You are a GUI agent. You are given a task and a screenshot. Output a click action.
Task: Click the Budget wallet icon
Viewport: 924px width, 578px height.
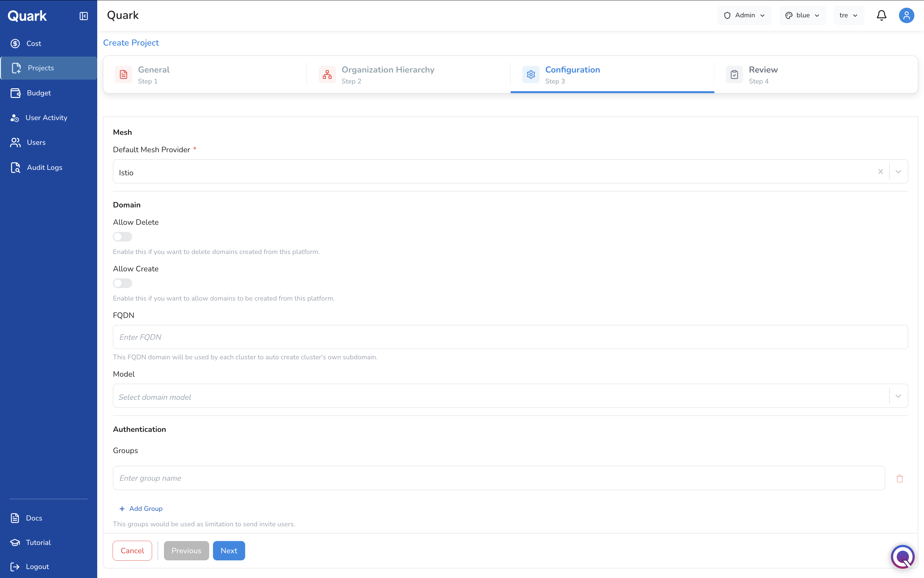[16, 93]
